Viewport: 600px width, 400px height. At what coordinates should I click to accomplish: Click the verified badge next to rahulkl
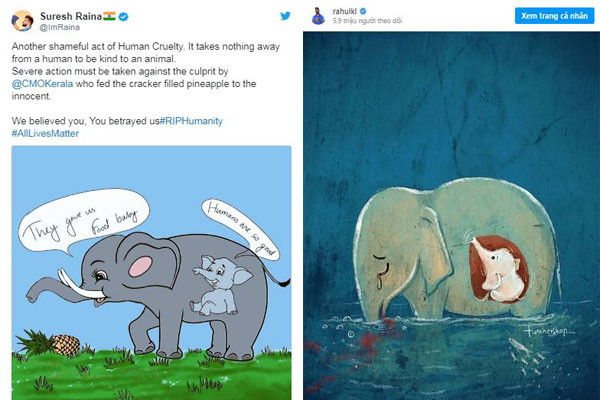tap(365, 11)
